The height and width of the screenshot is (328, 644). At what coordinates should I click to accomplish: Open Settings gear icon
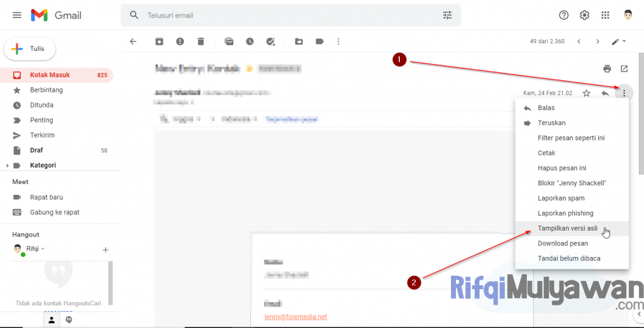click(584, 15)
